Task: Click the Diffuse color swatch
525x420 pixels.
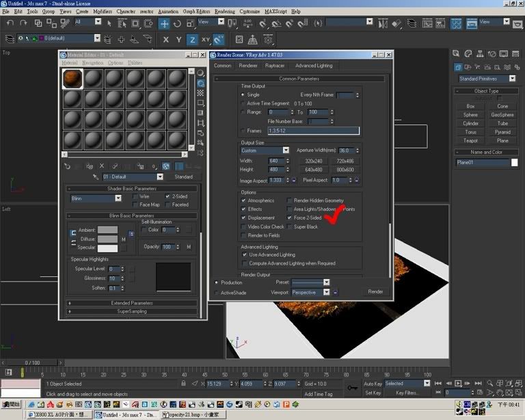Action: pos(107,239)
